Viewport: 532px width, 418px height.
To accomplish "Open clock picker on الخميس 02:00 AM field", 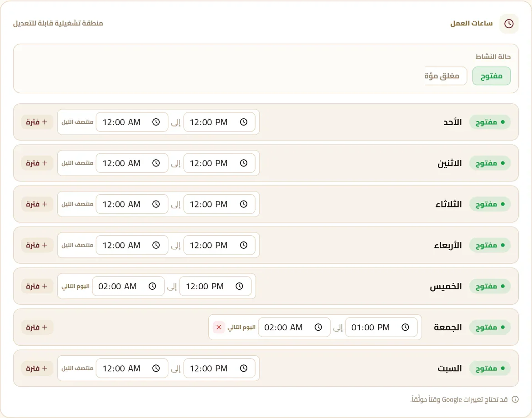I will [x=152, y=287].
